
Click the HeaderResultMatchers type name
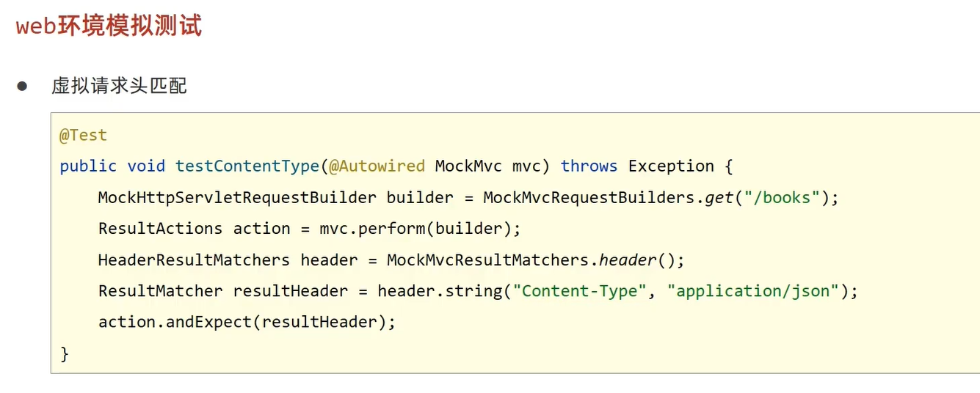tap(194, 260)
